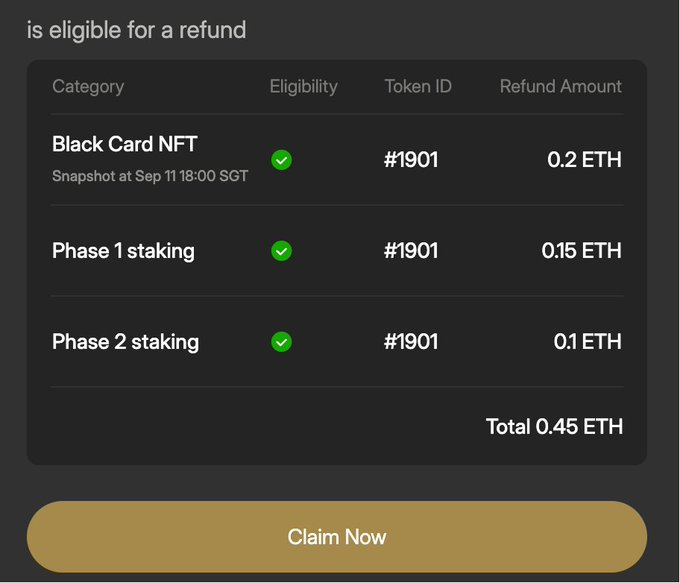Select the Refund Amount column header
The image size is (680, 583).
[561, 86]
